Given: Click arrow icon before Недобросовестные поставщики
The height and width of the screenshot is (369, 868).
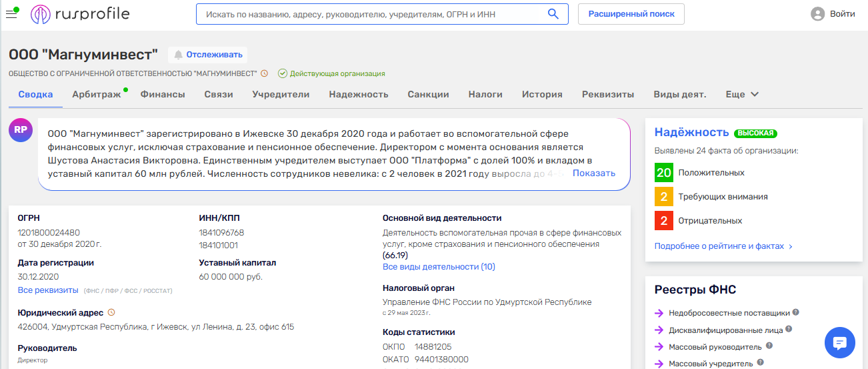Looking at the screenshot, I should click(x=659, y=313).
